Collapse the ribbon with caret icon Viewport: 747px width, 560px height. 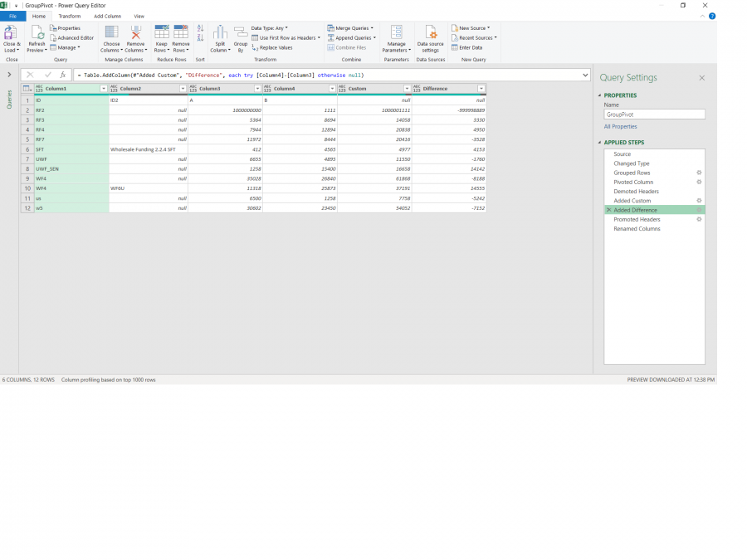tap(702, 17)
